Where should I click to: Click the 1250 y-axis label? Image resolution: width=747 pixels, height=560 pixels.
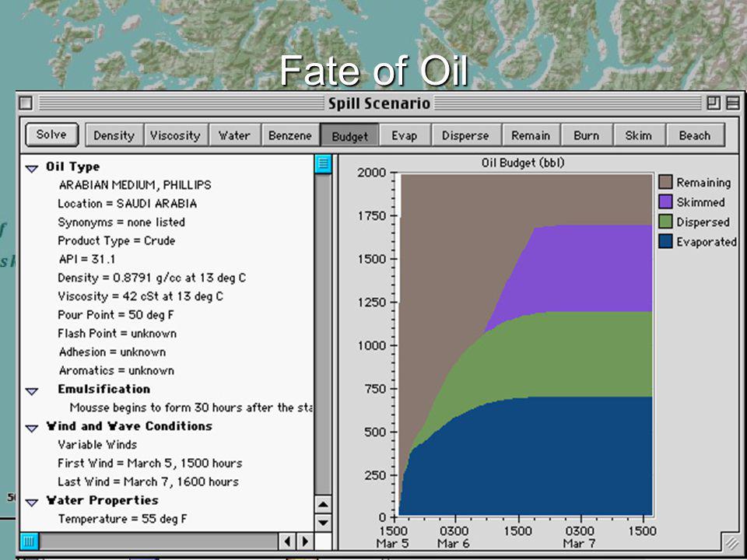tap(372, 303)
